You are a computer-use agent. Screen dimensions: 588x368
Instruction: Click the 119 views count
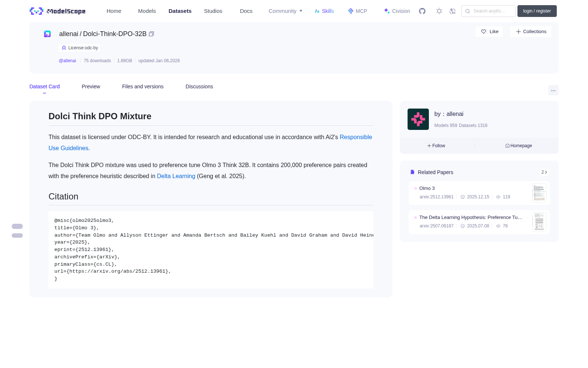pyautogui.click(x=506, y=197)
